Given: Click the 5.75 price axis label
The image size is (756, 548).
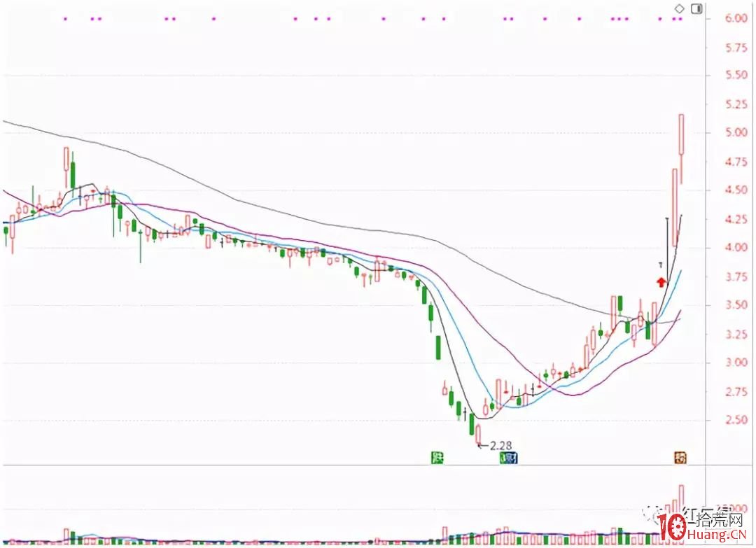Looking at the screenshot, I should click(736, 47).
